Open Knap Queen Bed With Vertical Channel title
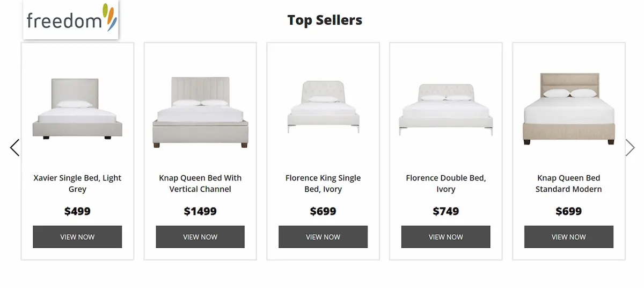Viewport: 644px width, 288px height. click(200, 183)
